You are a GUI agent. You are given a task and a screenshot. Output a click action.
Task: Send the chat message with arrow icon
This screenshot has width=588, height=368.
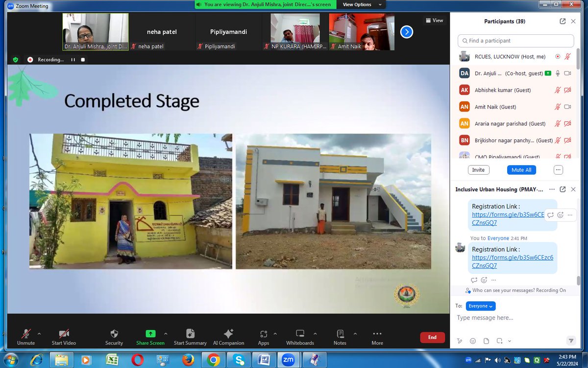(x=571, y=341)
